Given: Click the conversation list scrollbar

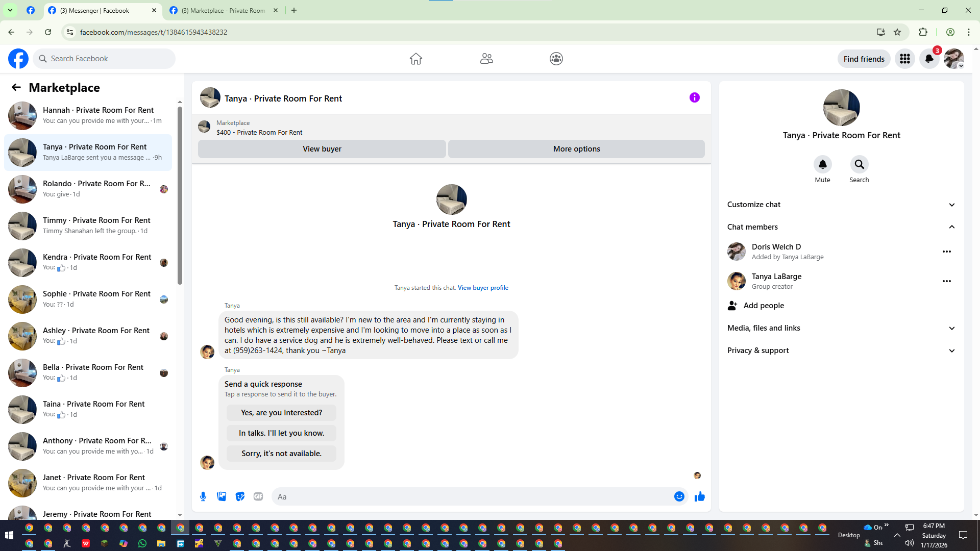Looking at the screenshot, I should [180, 194].
